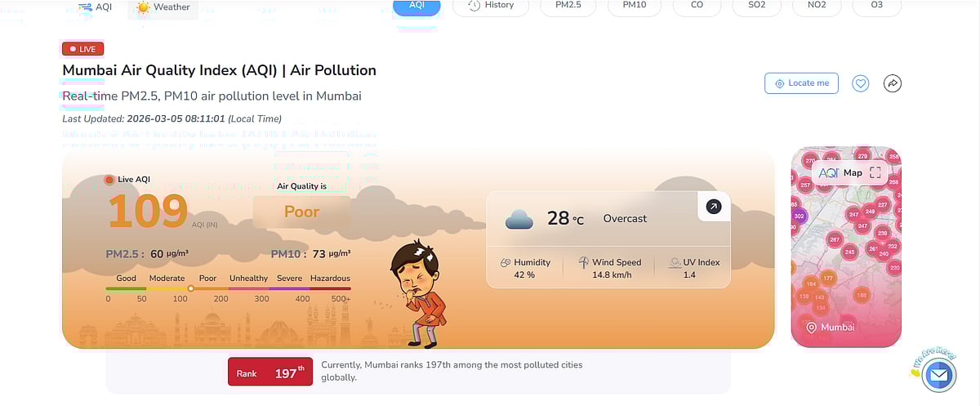Click the PM10 : 73 µg/m³ reading
This screenshot has width=980, height=406.
pyautogui.click(x=311, y=254)
